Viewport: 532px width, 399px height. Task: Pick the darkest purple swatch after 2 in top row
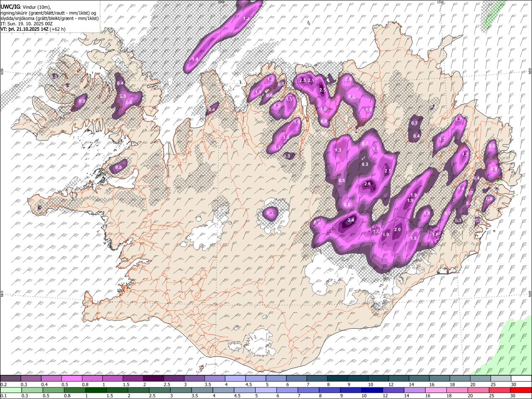(153, 378)
